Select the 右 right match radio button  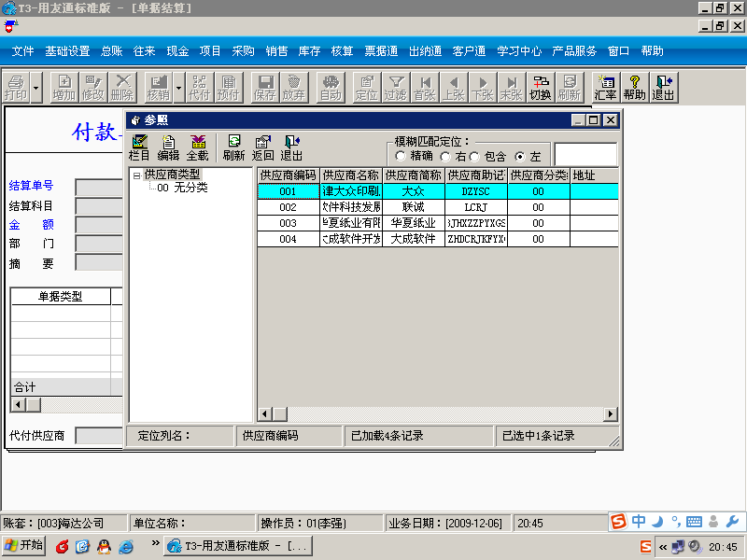click(x=445, y=156)
